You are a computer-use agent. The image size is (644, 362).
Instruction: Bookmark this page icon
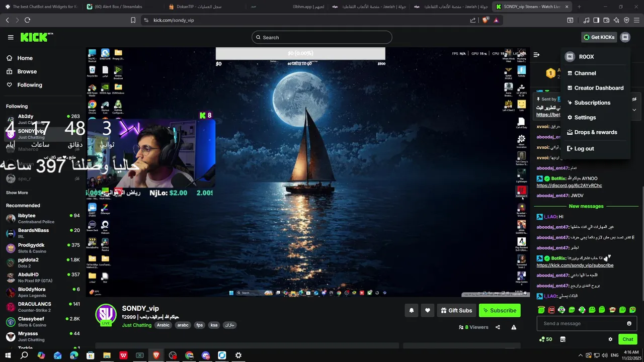(x=133, y=20)
